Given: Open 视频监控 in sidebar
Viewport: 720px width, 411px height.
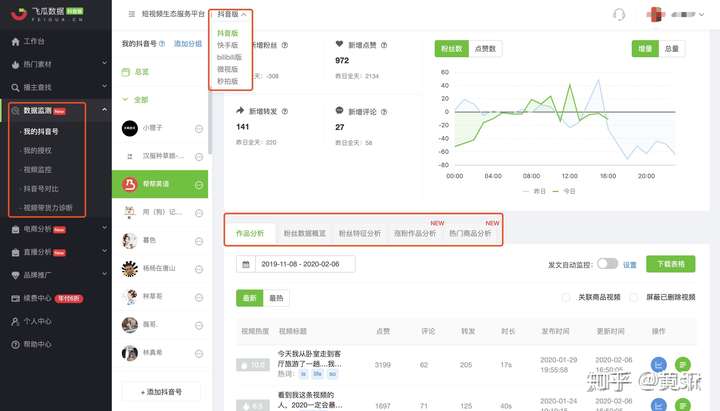Looking at the screenshot, I should pos(38,170).
